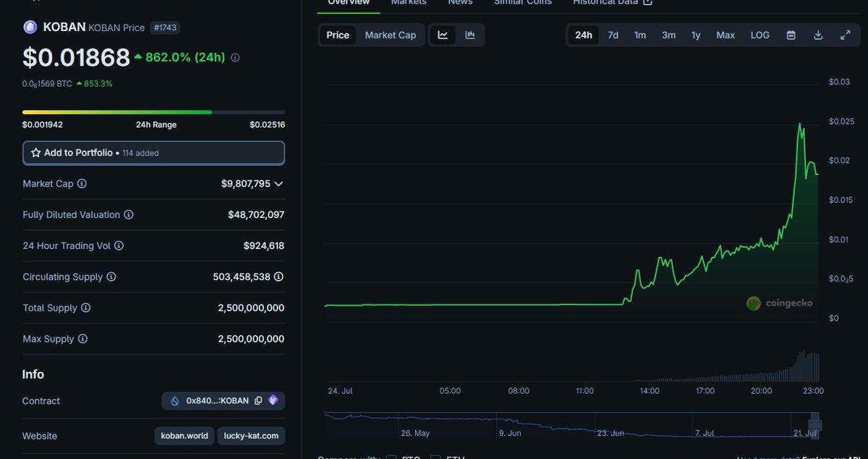Image resolution: width=868 pixels, height=459 pixels.
Task: Visit koban.world website link
Action: coord(185,436)
